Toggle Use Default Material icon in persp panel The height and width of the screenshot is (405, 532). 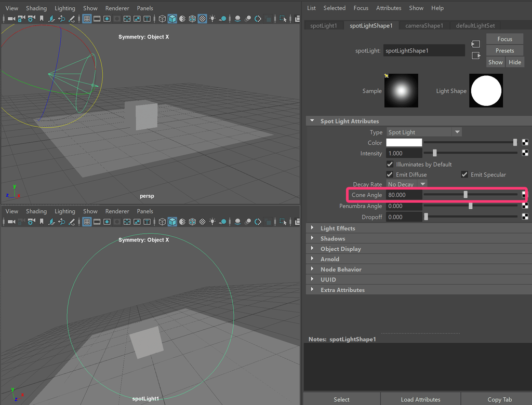pyautogui.click(x=182, y=19)
